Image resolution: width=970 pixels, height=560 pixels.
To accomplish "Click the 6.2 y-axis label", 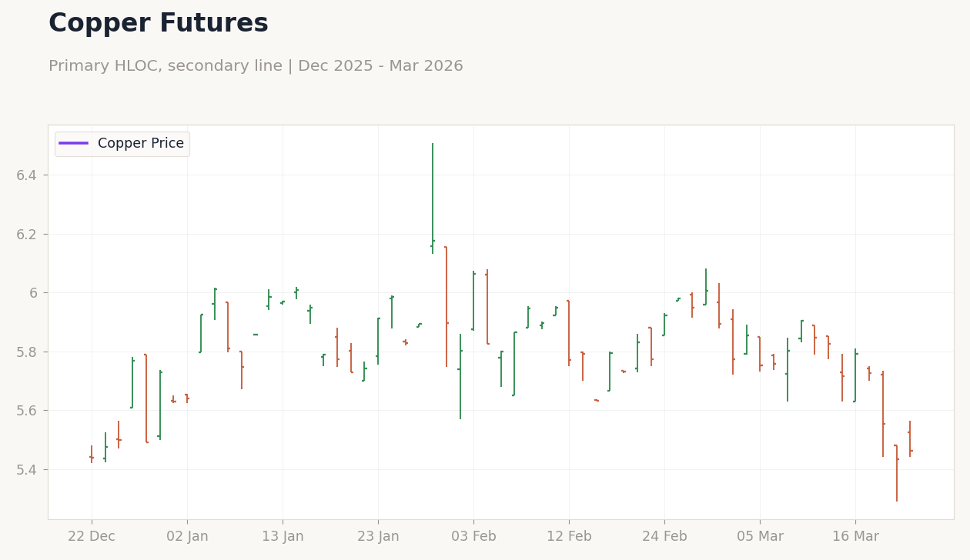I will tap(27, 234).
